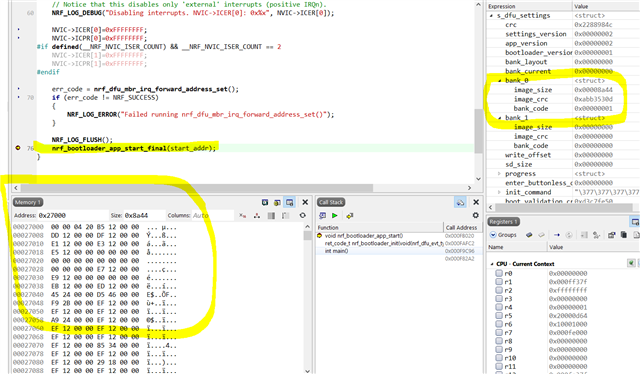Click the Function column header
The height and width of the screenshot is (374, 640).
pyautogui.click(x=380, y=227)
